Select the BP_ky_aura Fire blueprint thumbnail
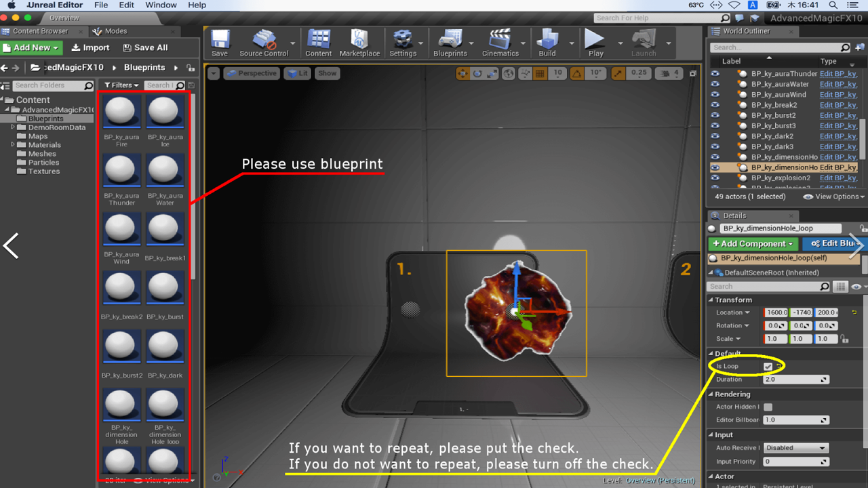The image size is (868, 488). [x=122, y=110]
